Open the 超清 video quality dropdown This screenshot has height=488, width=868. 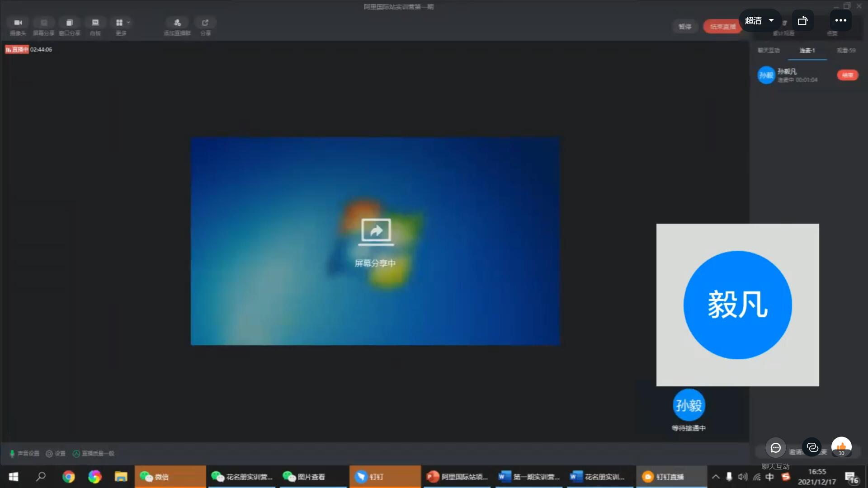[759, 20]
